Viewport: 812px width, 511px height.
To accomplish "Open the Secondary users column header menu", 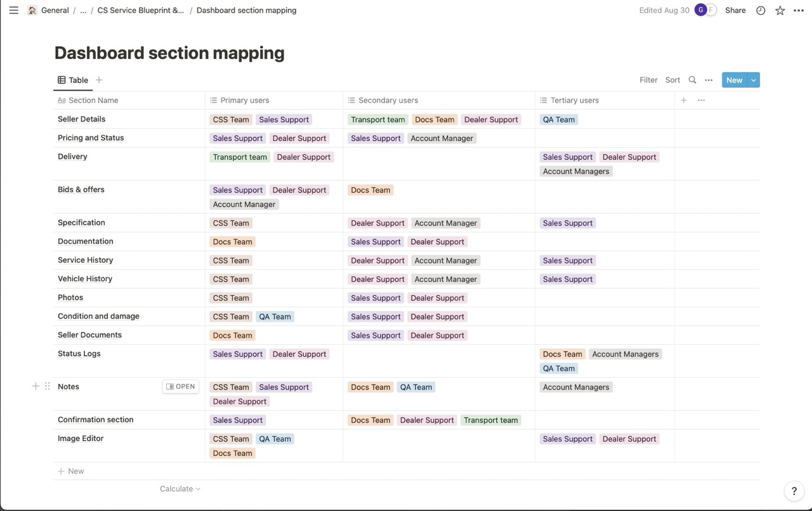I will coord(439,100).
